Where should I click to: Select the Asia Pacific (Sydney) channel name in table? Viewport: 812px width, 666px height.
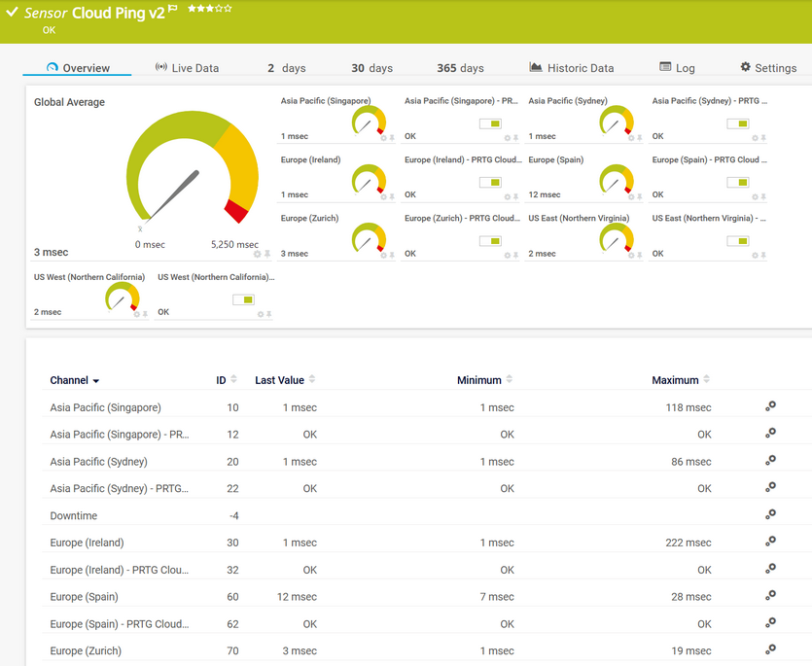tap(99, 462)
